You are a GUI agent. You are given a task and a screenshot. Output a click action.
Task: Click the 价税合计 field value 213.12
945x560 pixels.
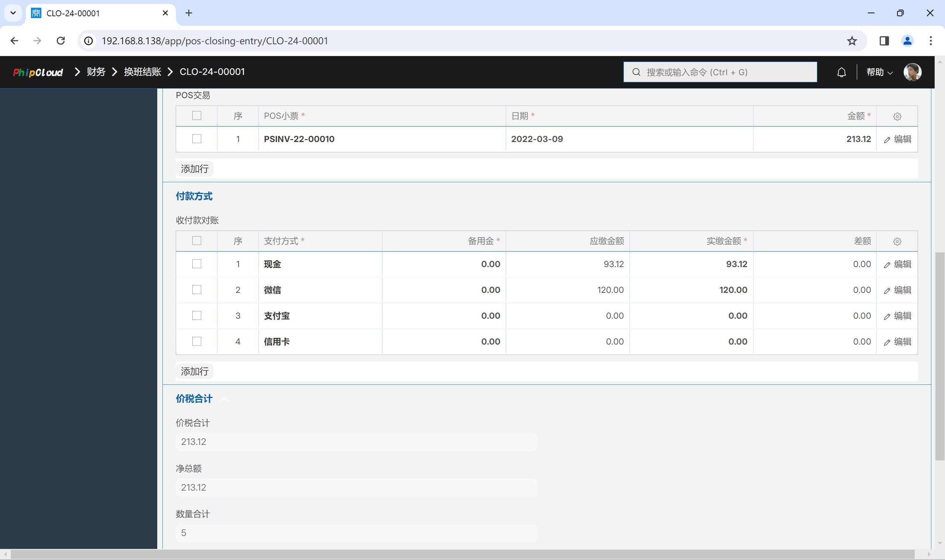(356, 442)
